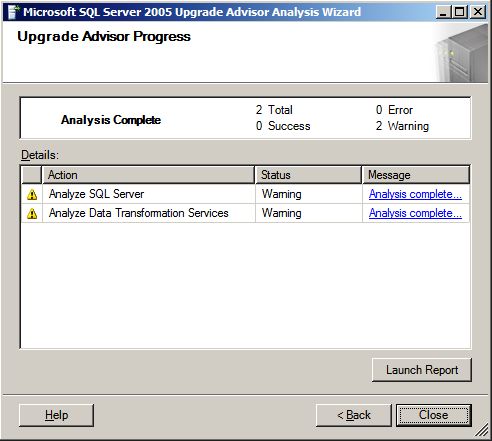Click Warning status for Analyze SQL Server
The image size is (492, 441).
click(x=282, y=194)
